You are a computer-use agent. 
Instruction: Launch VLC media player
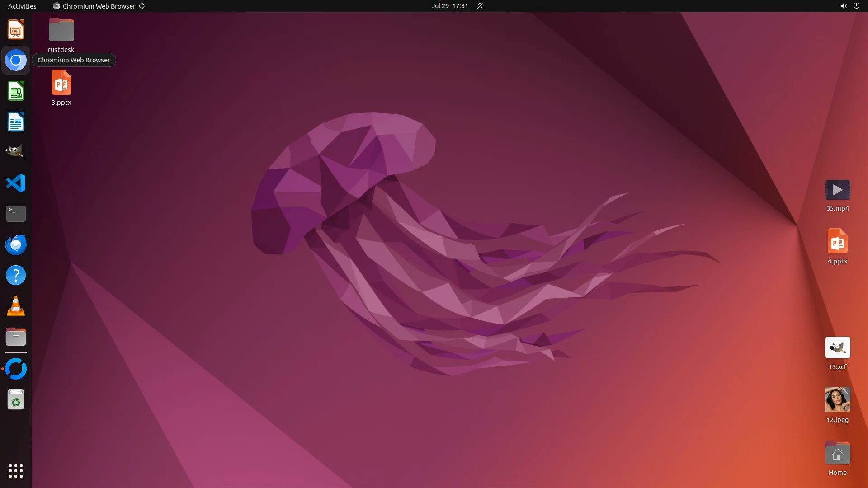(16, 306)
